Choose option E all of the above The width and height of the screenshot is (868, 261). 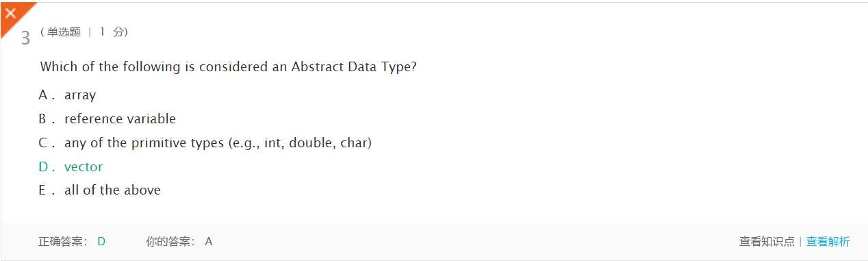pos(99,190)
